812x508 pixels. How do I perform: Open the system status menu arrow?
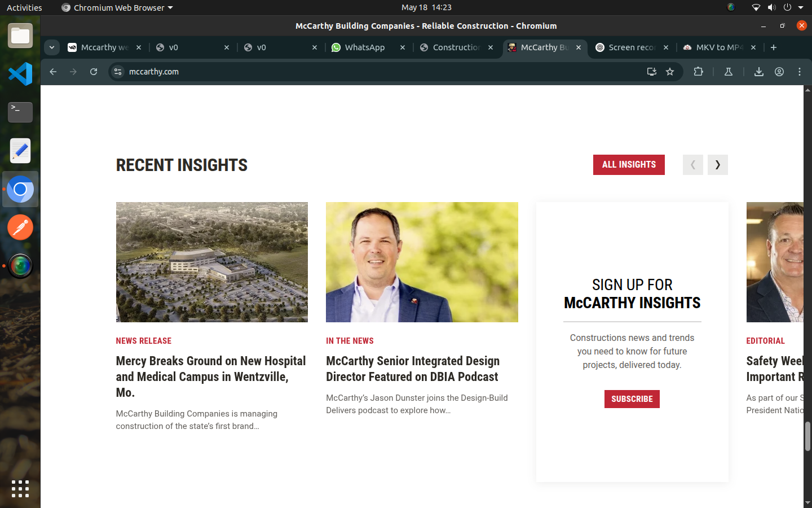[801, 7]
